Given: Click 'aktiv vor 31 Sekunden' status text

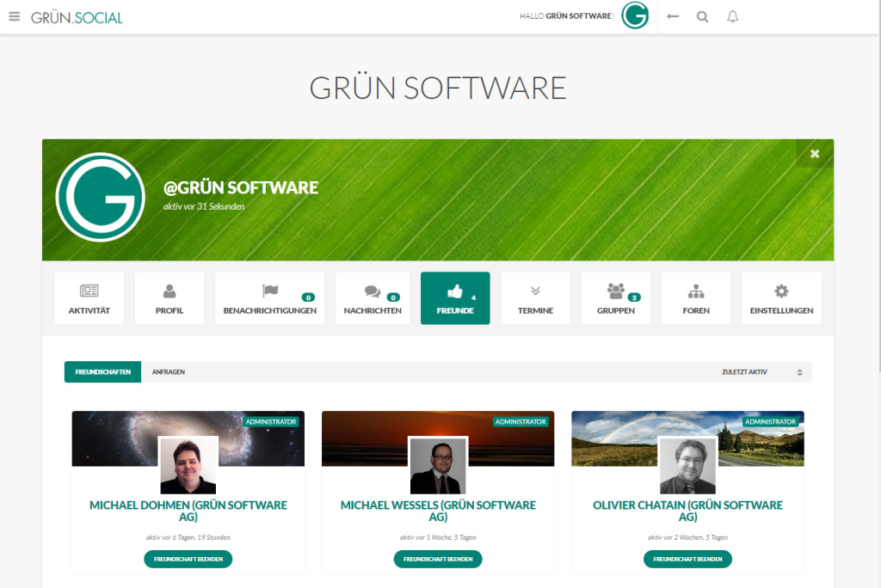Looking at the screenshot, I should 204,206.
